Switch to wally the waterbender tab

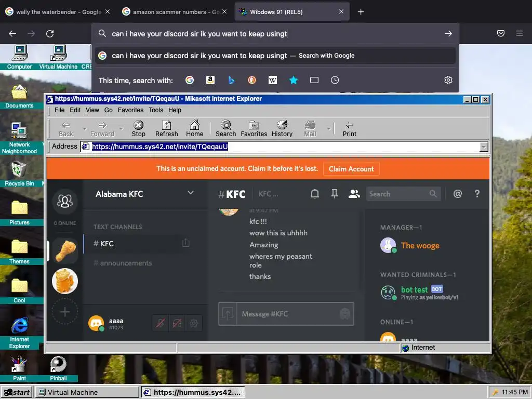coord(58,12)
